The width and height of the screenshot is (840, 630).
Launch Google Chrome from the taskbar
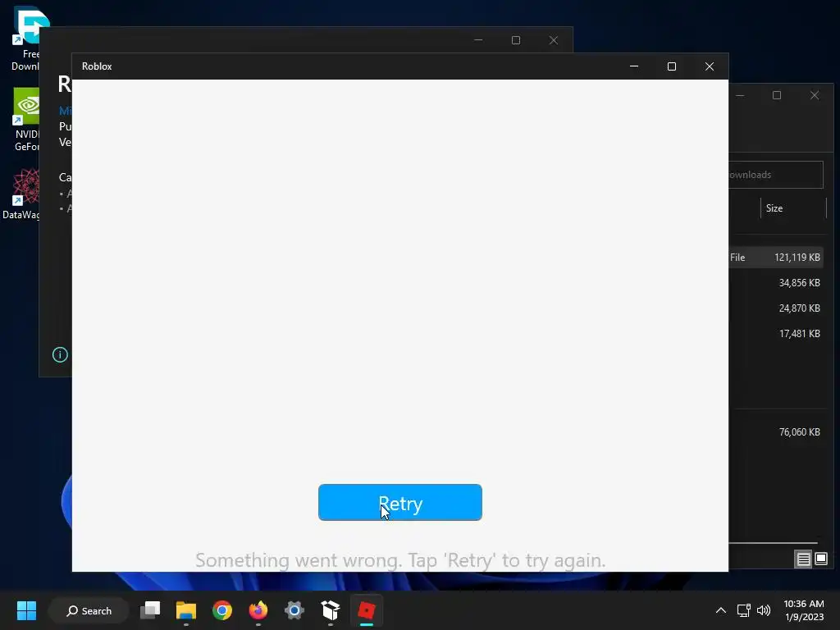coord(221,610)
